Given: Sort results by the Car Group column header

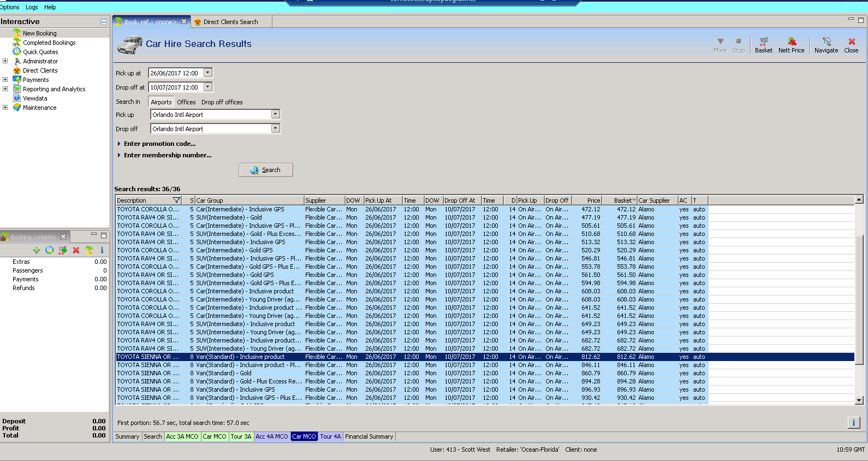Looking at the screenshot, I should pyautogui.click(x=249, y=200).
